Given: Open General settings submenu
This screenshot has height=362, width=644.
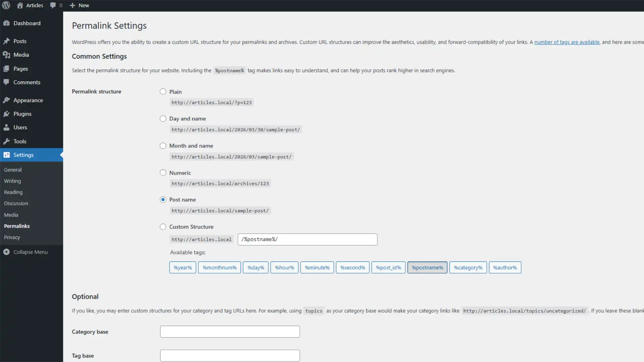Looking at the screenshot, I should pyautogui.click(x=13, y=170).
